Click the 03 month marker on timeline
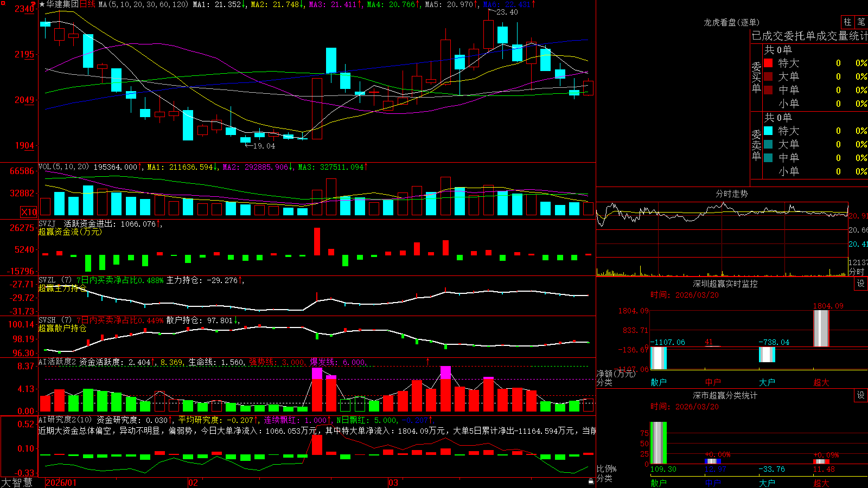The image size is (868, 488). point(393,483)
